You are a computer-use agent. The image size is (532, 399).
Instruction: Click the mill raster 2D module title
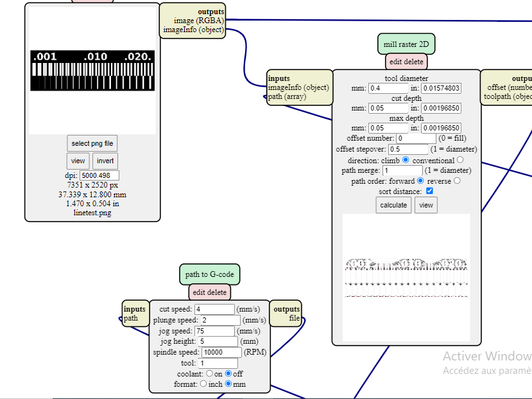(x=406, y=44)
